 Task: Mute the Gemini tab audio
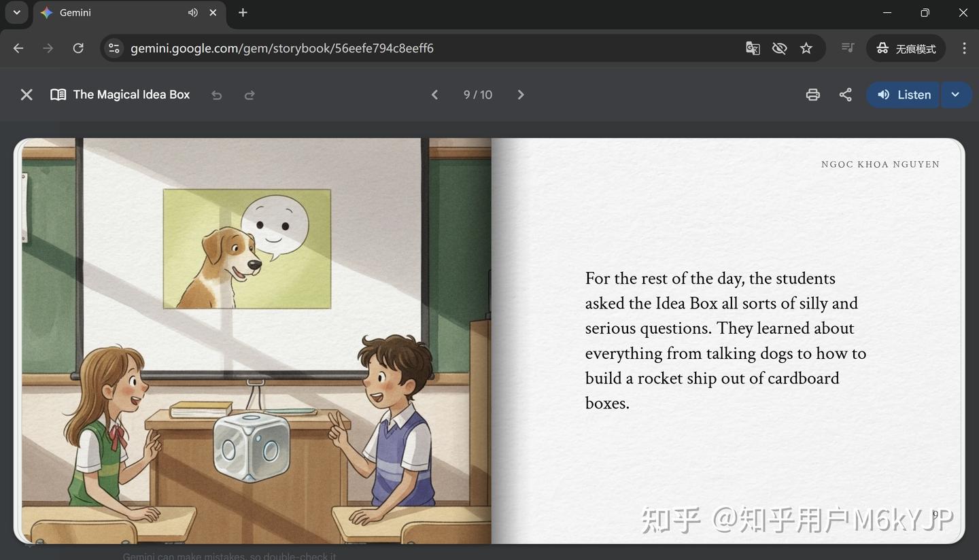pyautogui.click(x=193, y=13)
